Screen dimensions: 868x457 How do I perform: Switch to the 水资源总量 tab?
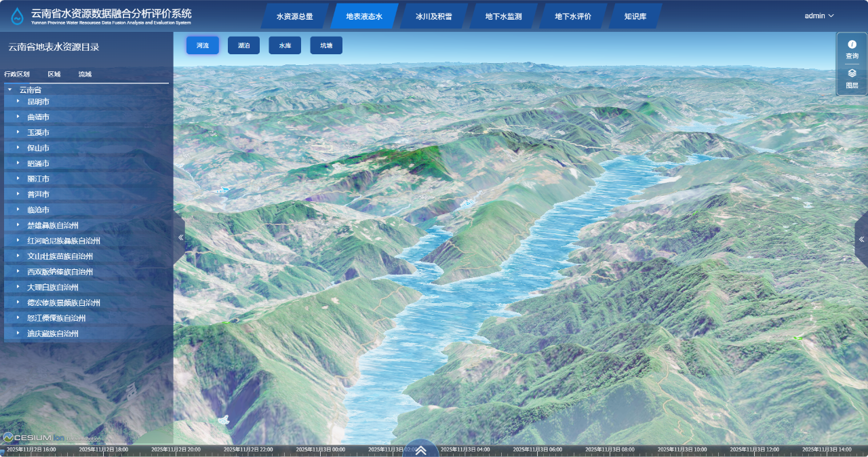point(294,16)
